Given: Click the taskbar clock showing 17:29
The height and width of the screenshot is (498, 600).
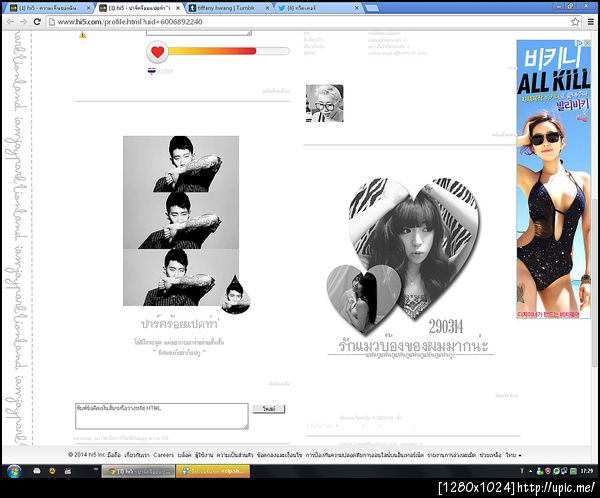Looking at the screenshot, I should 587,471.
